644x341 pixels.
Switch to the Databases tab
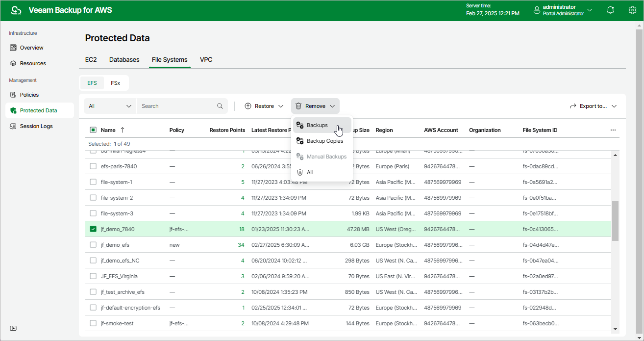click(124, 59)
